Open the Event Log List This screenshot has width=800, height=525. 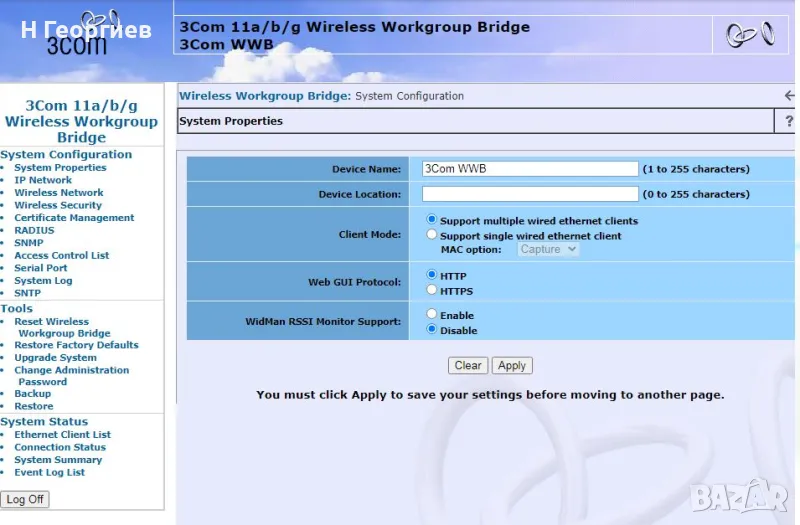pyautogui.click(x=49, y=472)
